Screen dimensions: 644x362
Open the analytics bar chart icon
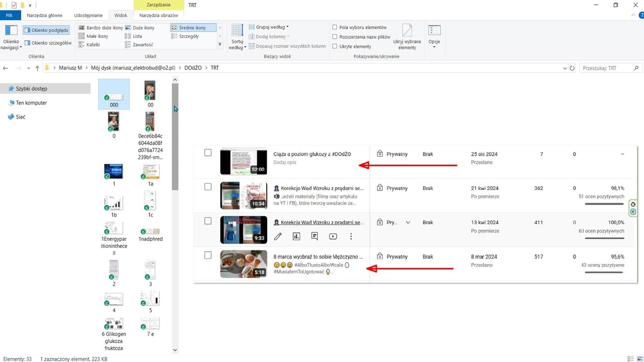(296, 236)
